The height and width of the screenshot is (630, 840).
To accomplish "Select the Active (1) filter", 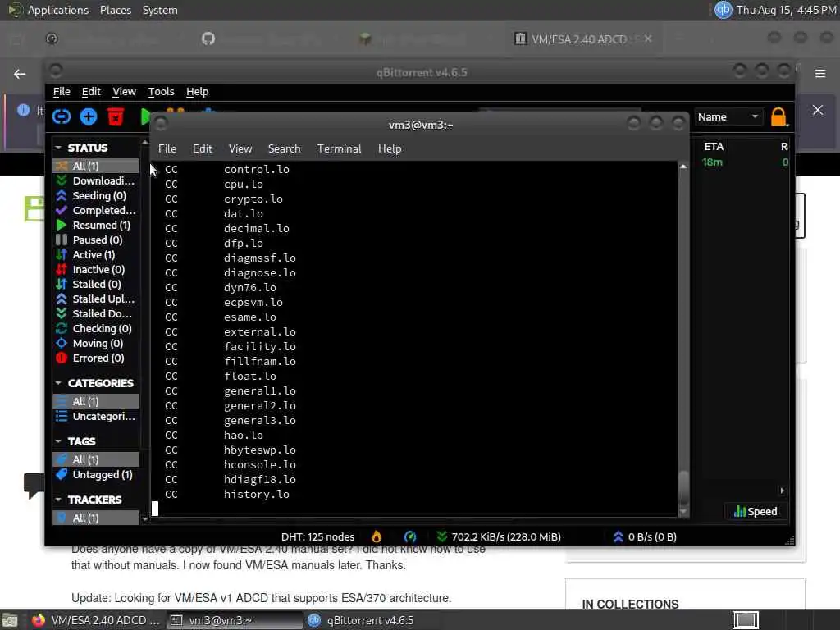I will tap(97, 254).
